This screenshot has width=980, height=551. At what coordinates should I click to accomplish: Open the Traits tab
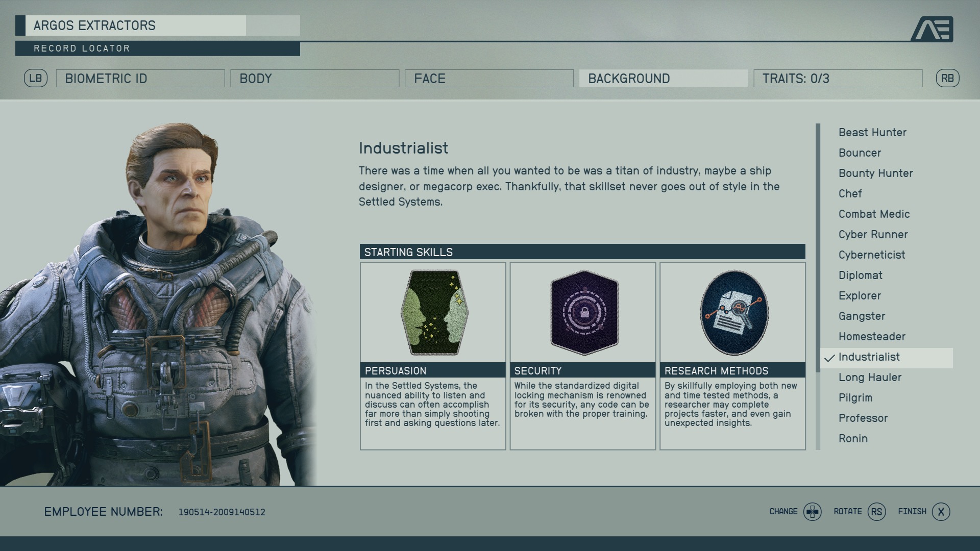838,79
